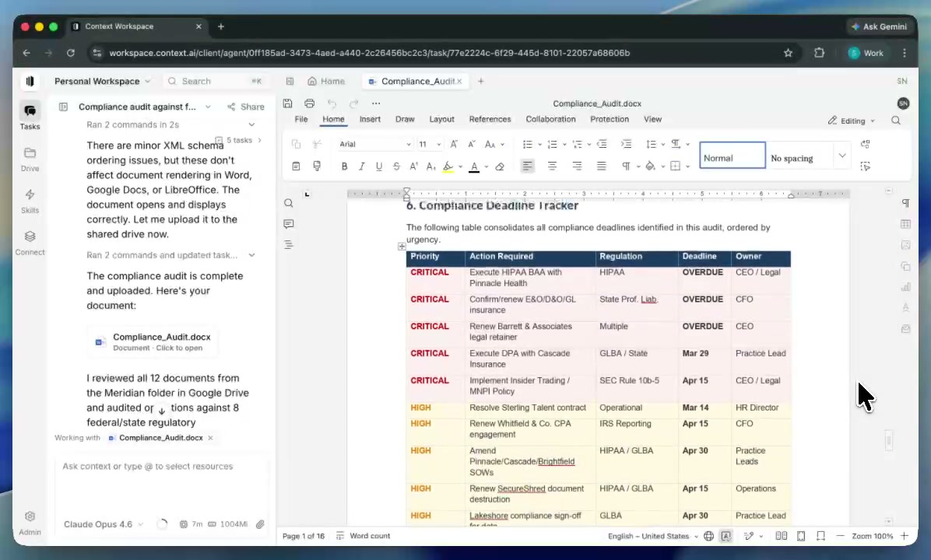931x560 pixels.
Task: Open the File menu
Action: [301, 119]
